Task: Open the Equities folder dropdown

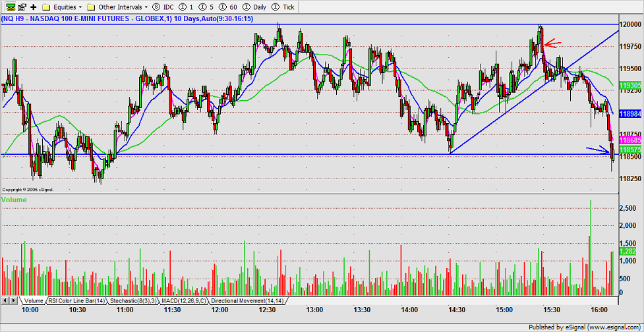Action: (x=62, y=7)
